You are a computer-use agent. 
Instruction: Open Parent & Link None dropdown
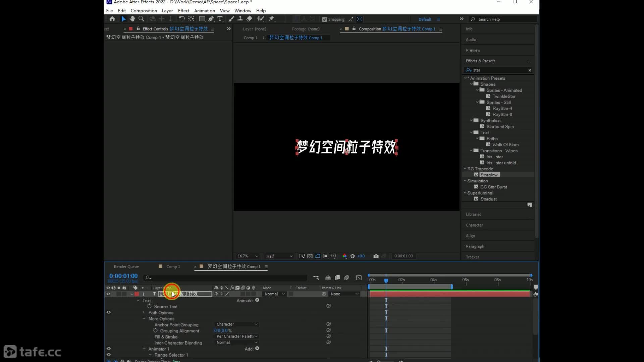coord(344,294)
